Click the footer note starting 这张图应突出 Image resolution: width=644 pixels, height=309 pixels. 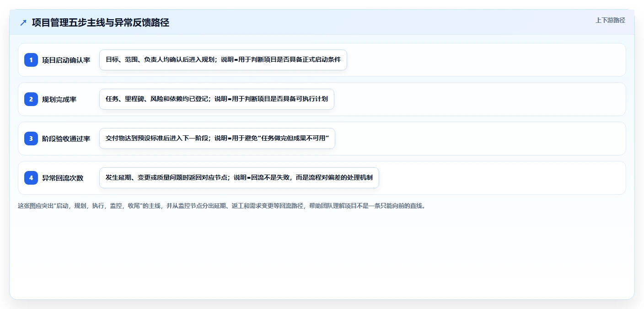pyautogui.click(x=222, y=206)
